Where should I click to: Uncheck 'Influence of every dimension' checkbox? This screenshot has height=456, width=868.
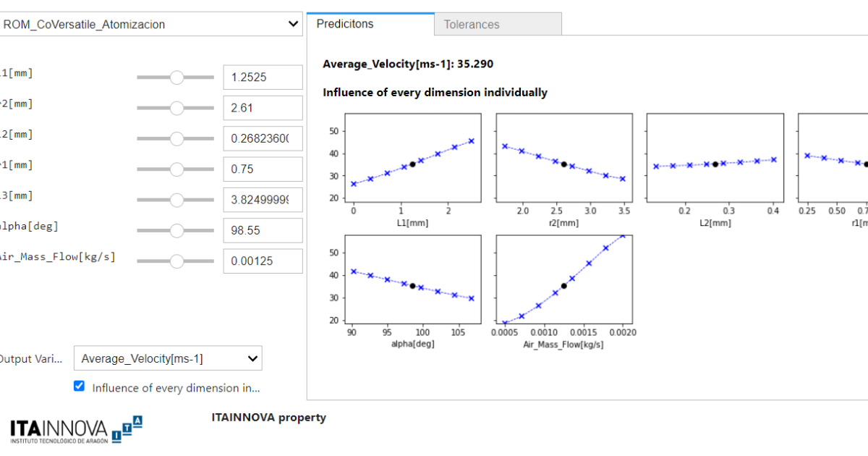(x=79, y=386)
